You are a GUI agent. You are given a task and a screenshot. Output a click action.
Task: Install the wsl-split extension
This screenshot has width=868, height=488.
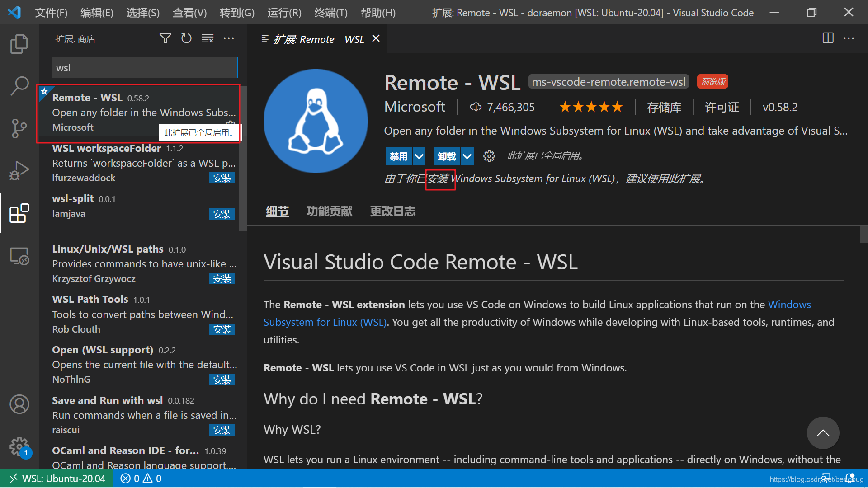[x=222, y=214]
